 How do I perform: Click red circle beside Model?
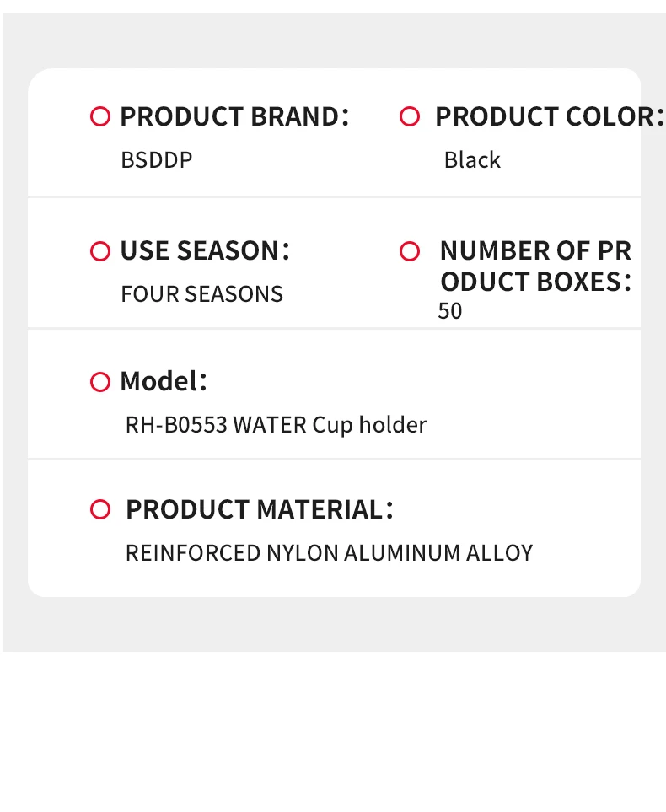100,382
